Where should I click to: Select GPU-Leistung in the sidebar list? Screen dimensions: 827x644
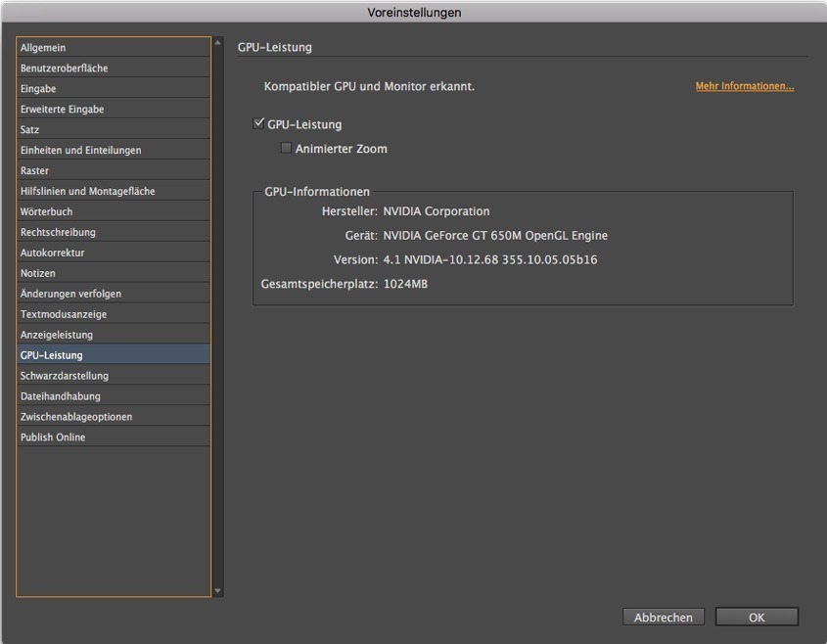pos(114,355)
